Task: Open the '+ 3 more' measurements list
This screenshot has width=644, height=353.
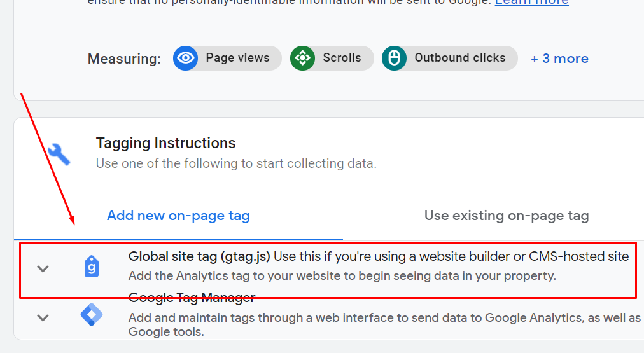Action: pos(559,59)
